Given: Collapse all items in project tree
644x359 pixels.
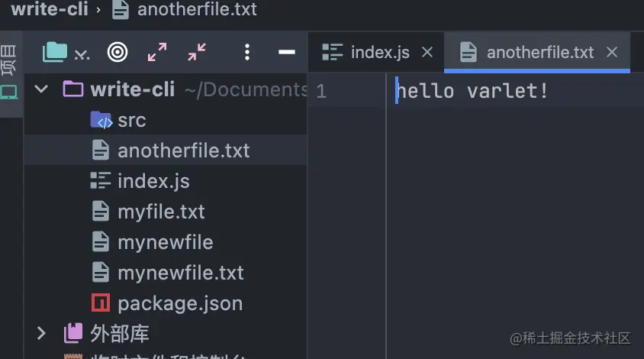Looking at the screenshot, I should pyautogui.click(x=197, y=52).
